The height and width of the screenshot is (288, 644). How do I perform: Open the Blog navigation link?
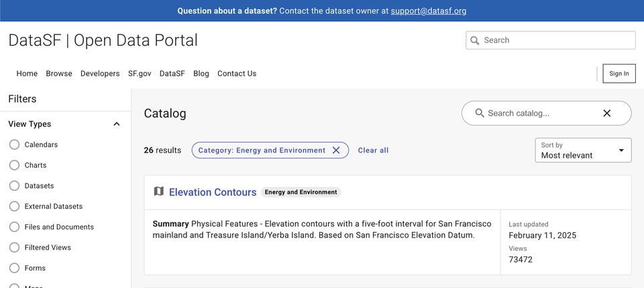pyautogui.click(x=201, y=74)
